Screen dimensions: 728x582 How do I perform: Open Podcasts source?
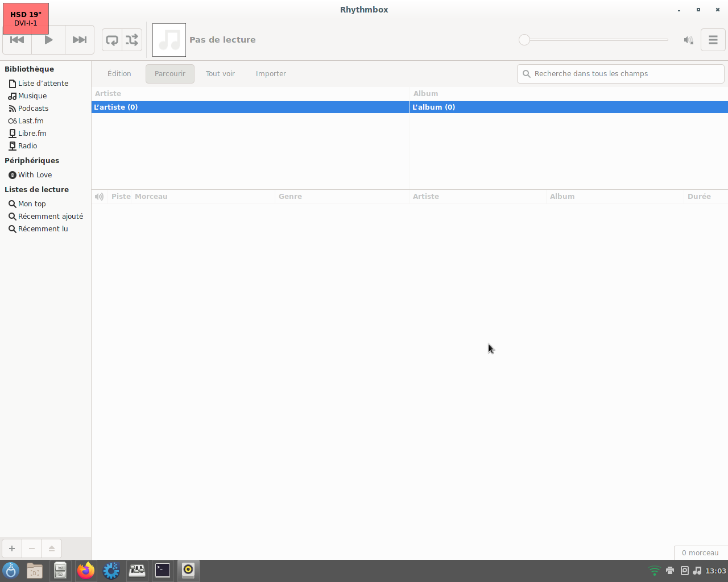(x=45, y=109)
